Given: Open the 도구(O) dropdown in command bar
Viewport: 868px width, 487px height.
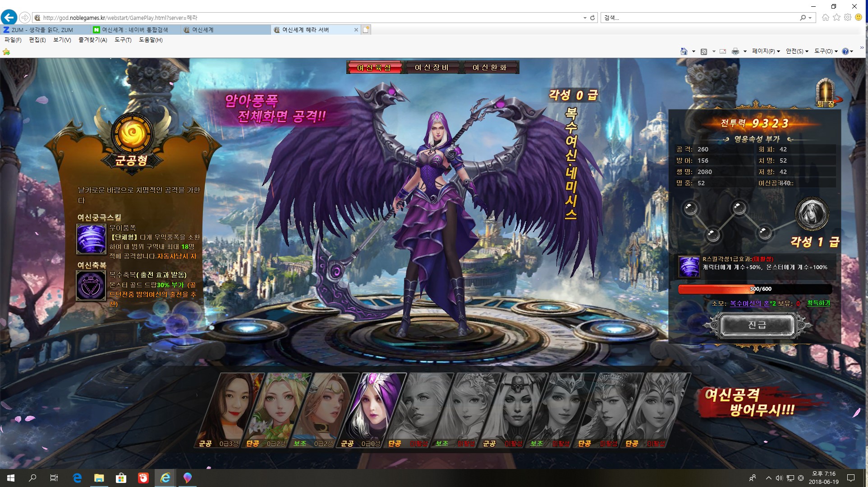Looking at the screenshot, I should 826,51.
